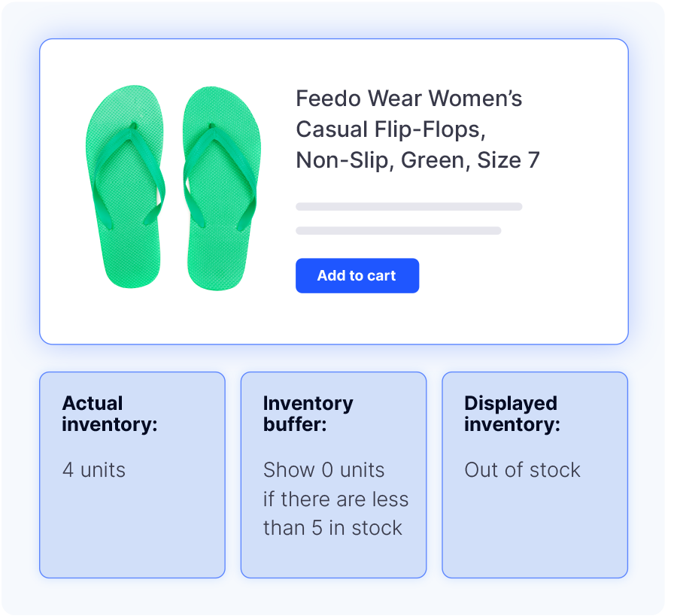Viewport: 677px width, 616px height.
Task: Click the 'Out of stock' status text
Action: [x=523, y=469]
